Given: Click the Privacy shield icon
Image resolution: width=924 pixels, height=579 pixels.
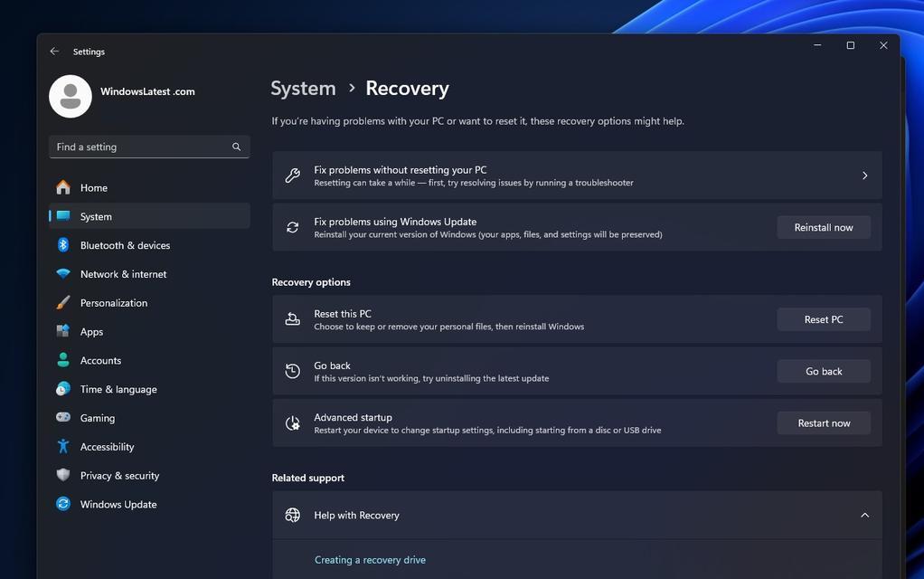Looking at the screenshot, I should tap(63, 475).
